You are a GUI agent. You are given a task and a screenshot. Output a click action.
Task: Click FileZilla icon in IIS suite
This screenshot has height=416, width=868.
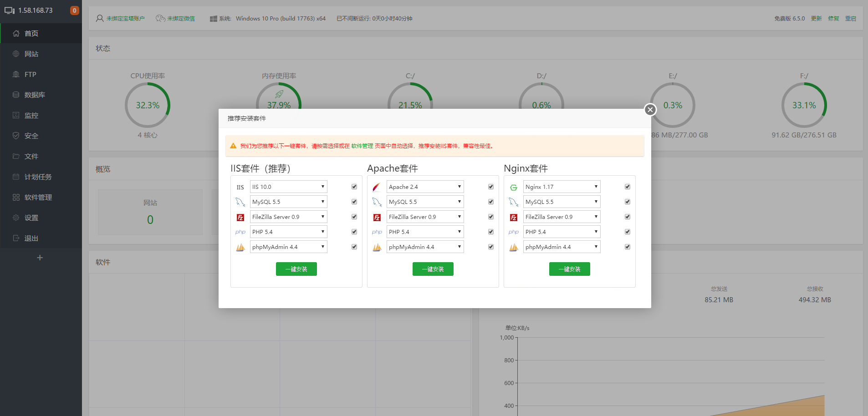(x=240, y=217)
